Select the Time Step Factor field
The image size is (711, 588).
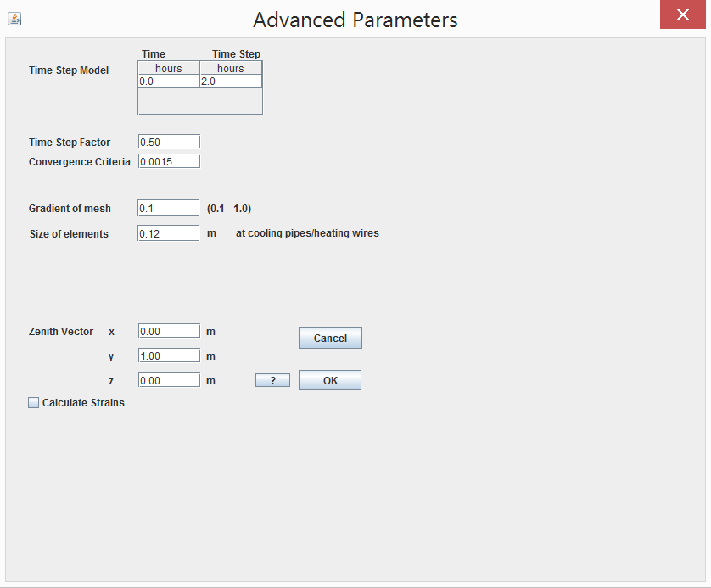pyautogui.click(x=169, y=142)
